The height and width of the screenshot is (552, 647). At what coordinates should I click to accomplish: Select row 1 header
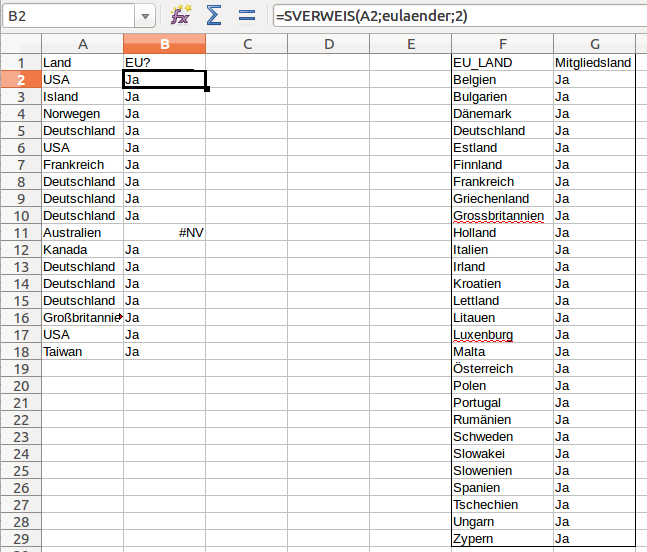pos(21,63)
